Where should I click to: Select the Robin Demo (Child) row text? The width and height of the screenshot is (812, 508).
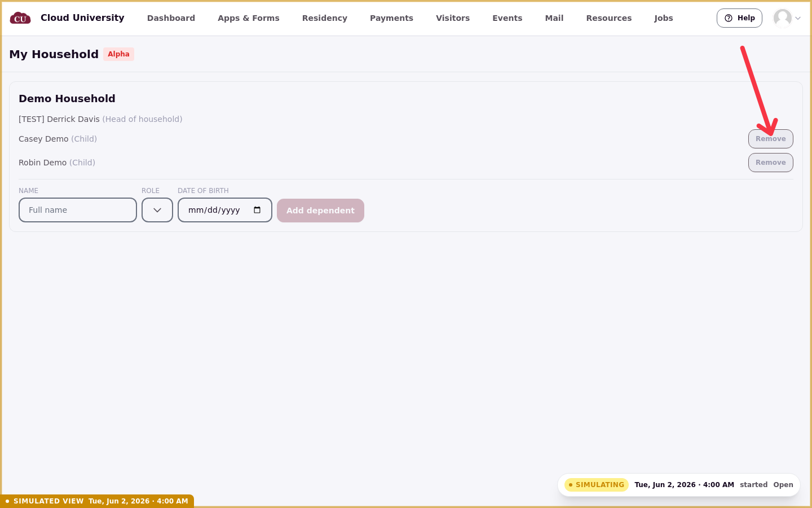(x=57, y=163)
